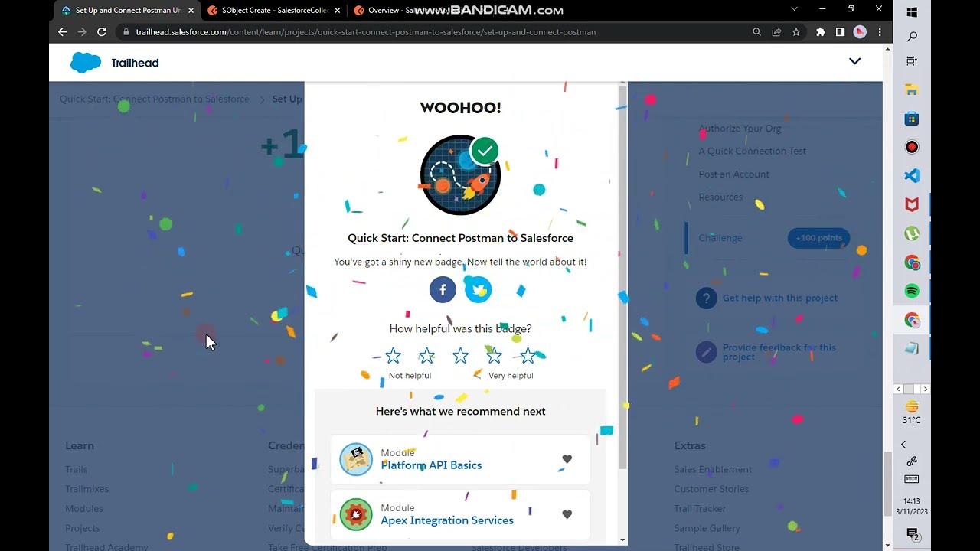
Task: Open Trails in the Learn footer
Action: pos(76,470)
